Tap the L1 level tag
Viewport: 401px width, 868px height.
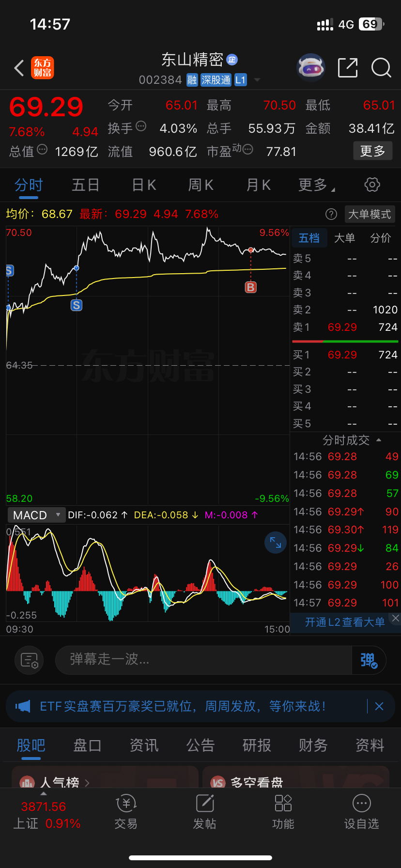[x=241, y=80]
